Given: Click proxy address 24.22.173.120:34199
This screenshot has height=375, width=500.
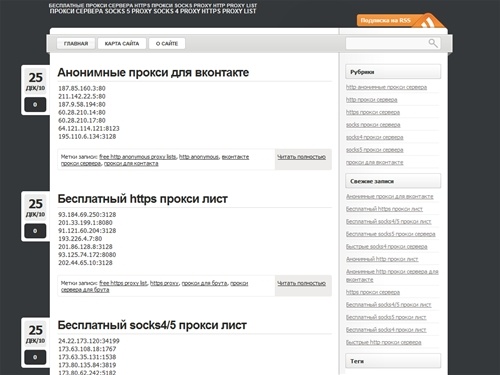Looking at the screenshot, I should [89, 341].
